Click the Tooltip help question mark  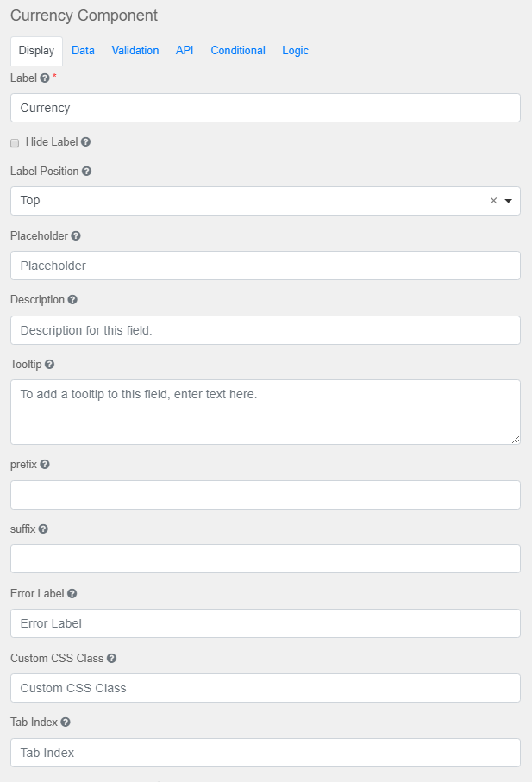tap(49, 364)
